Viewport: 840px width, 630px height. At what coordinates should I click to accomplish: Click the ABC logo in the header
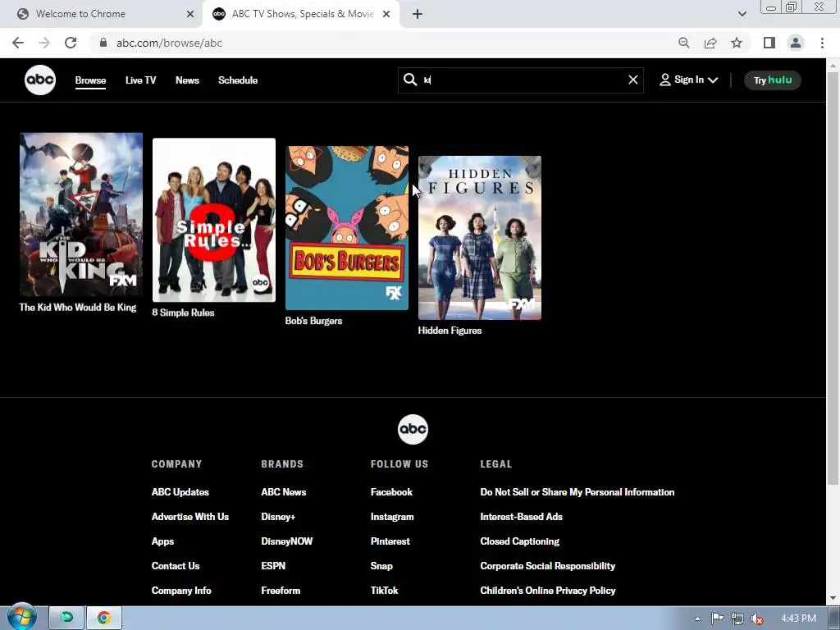(40, 80)
